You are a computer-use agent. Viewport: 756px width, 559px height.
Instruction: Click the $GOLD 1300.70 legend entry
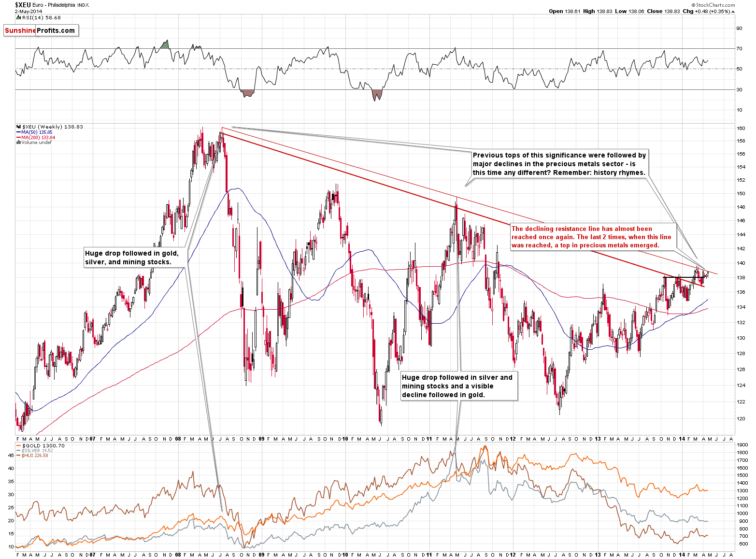click(x=41, y=445)
